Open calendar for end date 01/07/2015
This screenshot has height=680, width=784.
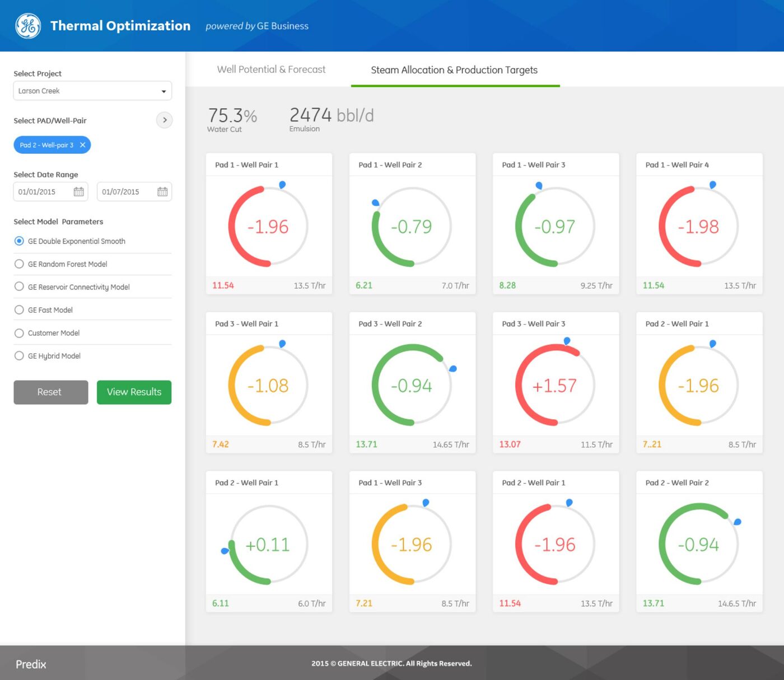point(162,192)
